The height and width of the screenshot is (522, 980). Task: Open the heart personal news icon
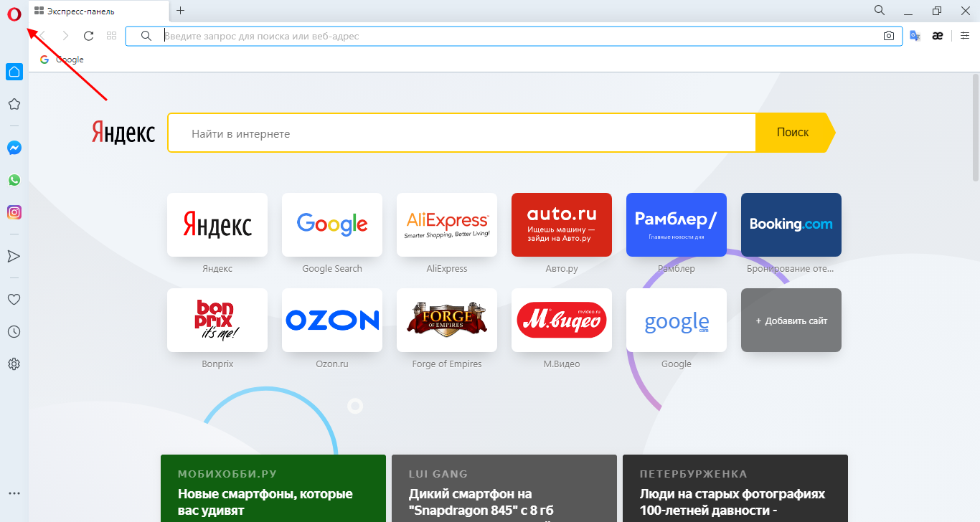[14, 299]
